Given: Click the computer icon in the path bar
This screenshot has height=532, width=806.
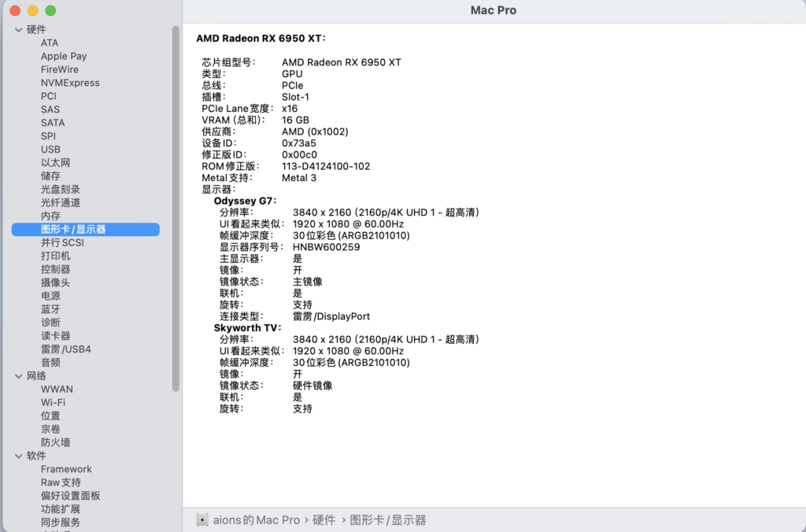Looking at the screenshot, I should (x=202, y=519).
